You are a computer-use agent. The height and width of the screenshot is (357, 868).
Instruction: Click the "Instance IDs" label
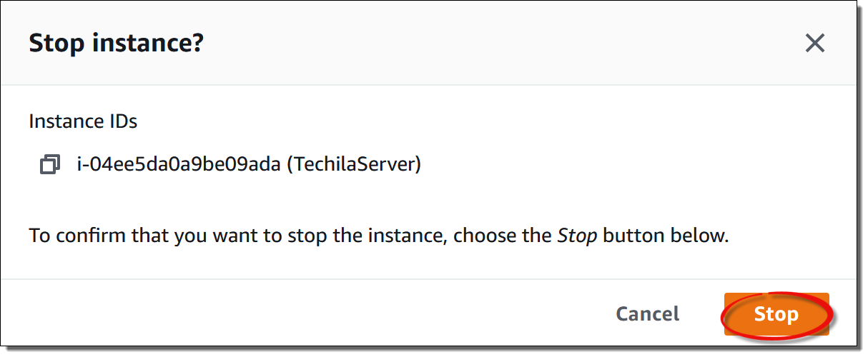tap(83, 121)
